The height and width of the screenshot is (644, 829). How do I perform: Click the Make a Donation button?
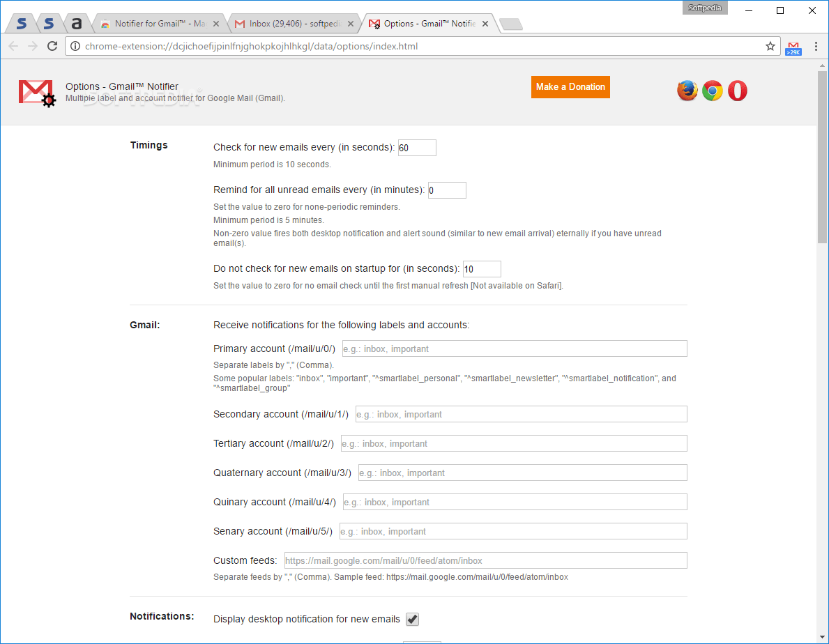tap(570, 87)
